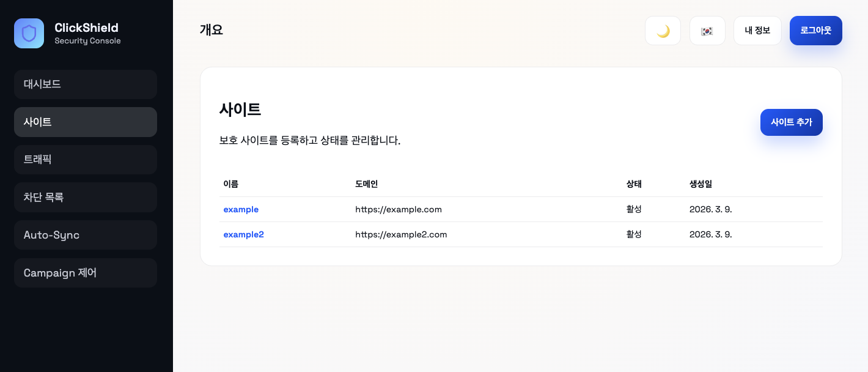The width and height of the screenshot is (868, 372).
Task: Select the 사이트 sidebar item
Action: (x=86, y=122)
